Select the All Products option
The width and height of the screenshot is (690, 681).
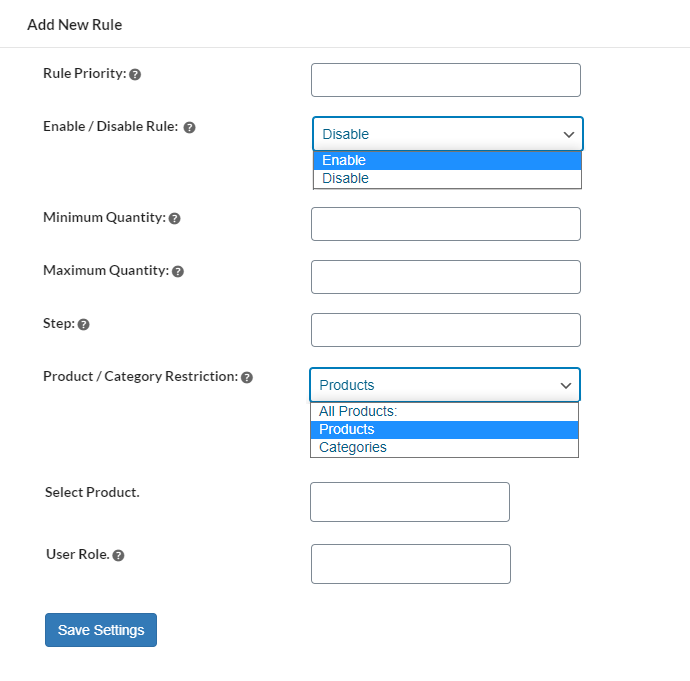point(444,411)
